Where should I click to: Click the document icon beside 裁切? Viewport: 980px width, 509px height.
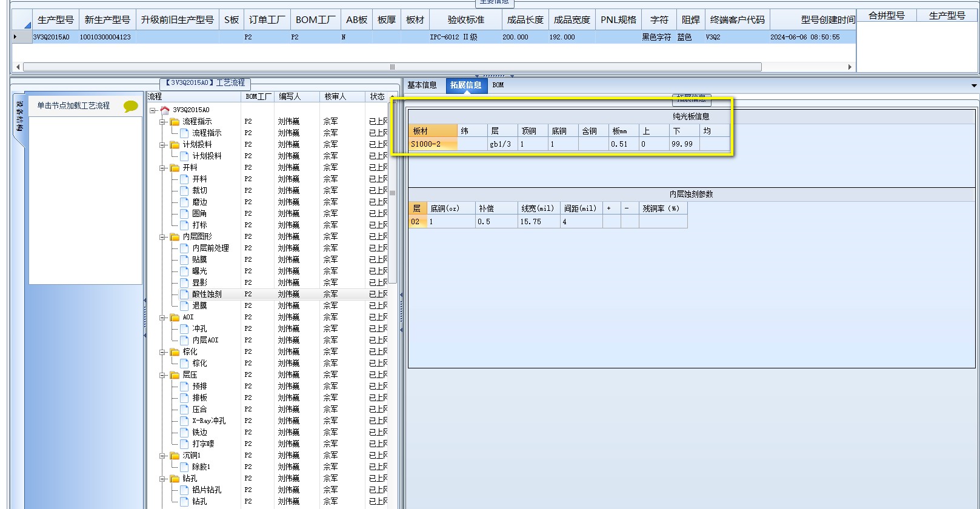[184, 190]
